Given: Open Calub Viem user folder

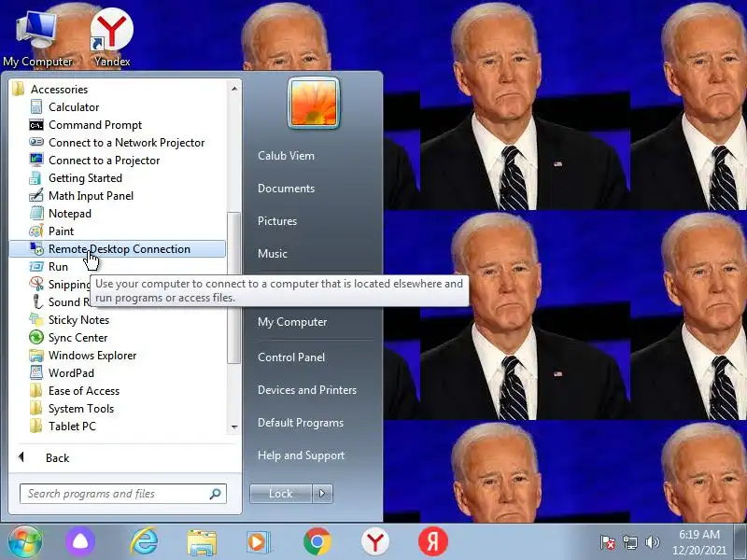Looking at the screenshot, I should click(286, 156).
